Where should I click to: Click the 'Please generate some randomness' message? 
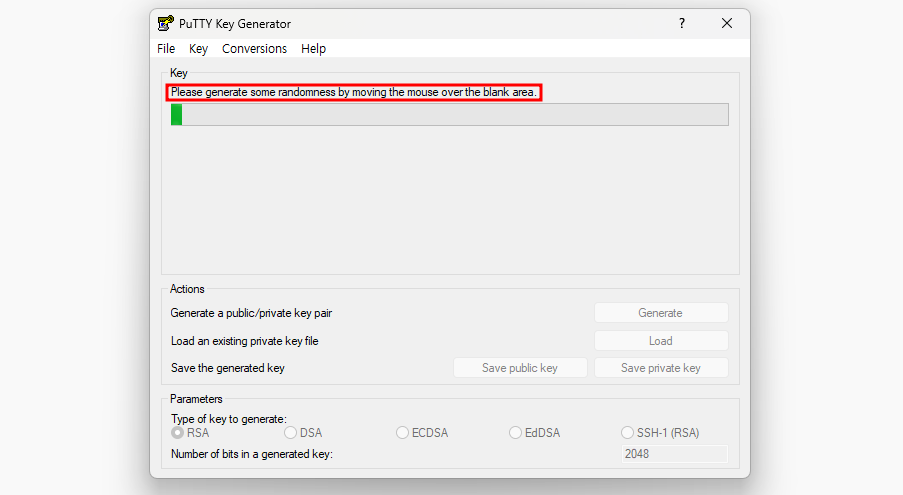point(354,92)
